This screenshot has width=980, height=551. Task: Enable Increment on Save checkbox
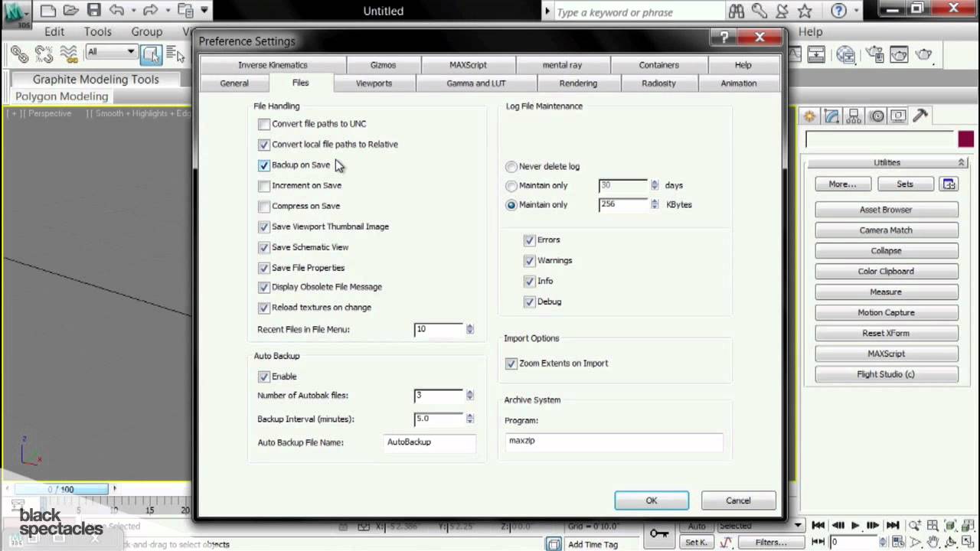[264, 186]
